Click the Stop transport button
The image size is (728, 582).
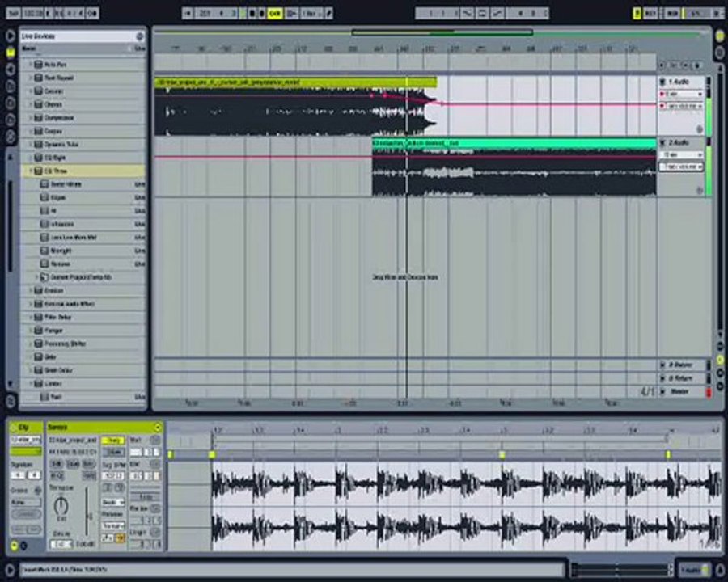(x=252, y=14)
